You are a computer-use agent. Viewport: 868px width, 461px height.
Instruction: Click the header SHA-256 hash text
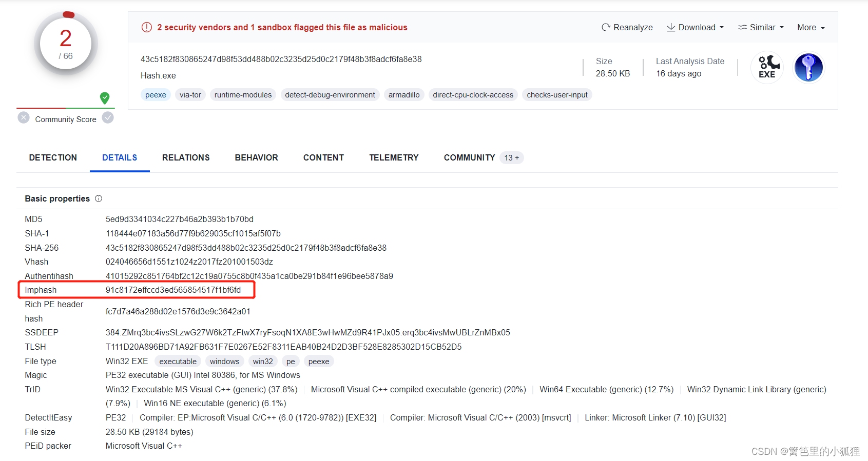click(281, 59)
